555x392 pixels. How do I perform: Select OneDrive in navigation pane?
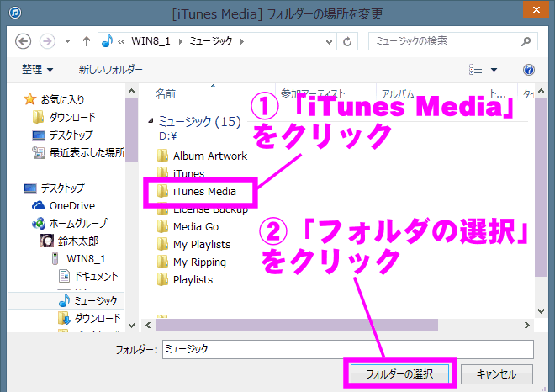pyautogui.click(x=71, y=206)
